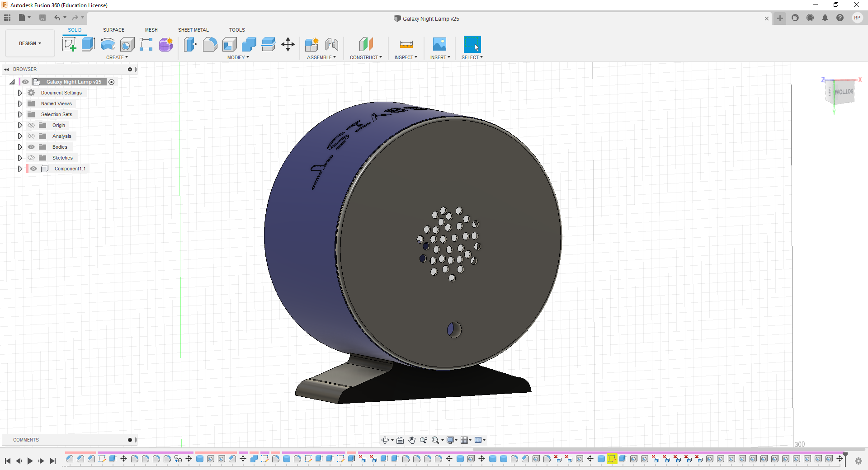Open the CONSTRUCT dropdown menu

(x=366, y=57)
